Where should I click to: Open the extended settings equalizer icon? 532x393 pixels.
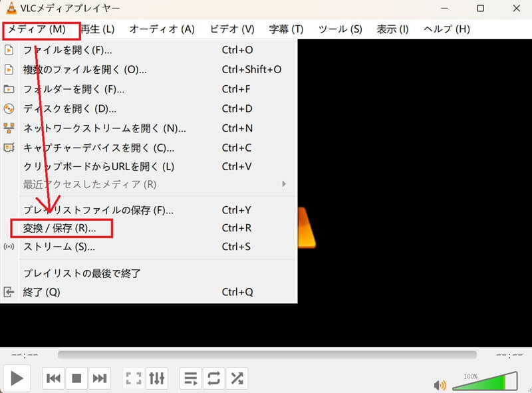click(157, 378)
